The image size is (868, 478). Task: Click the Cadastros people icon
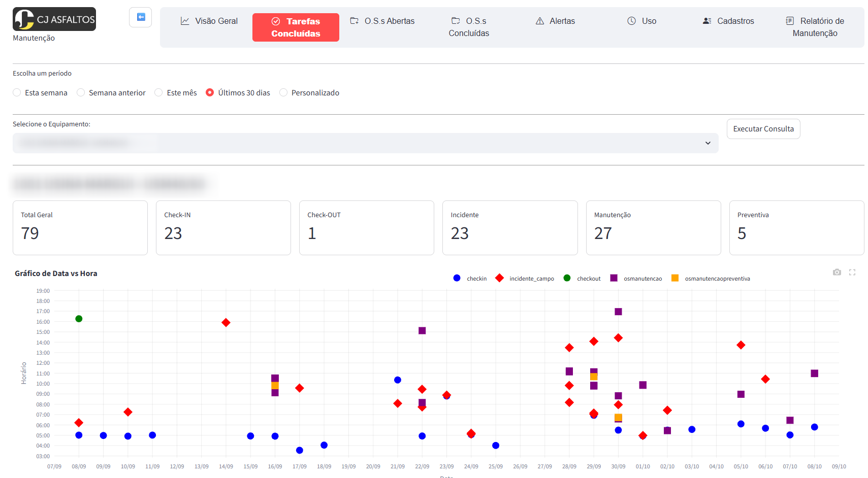pyautogui.click(x=707, y=21)
